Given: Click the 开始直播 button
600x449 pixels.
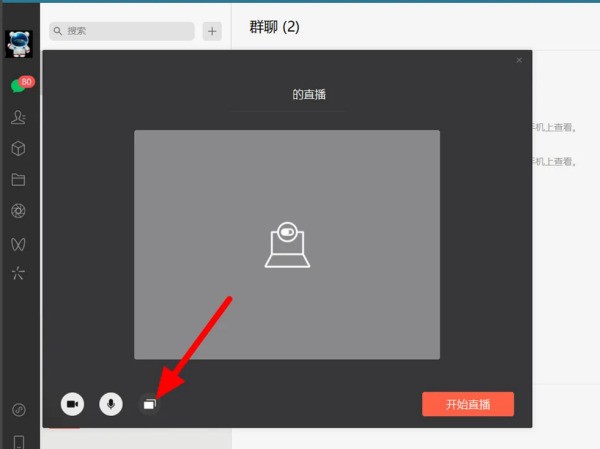Looking at the screenshot, I should point(468,404).
